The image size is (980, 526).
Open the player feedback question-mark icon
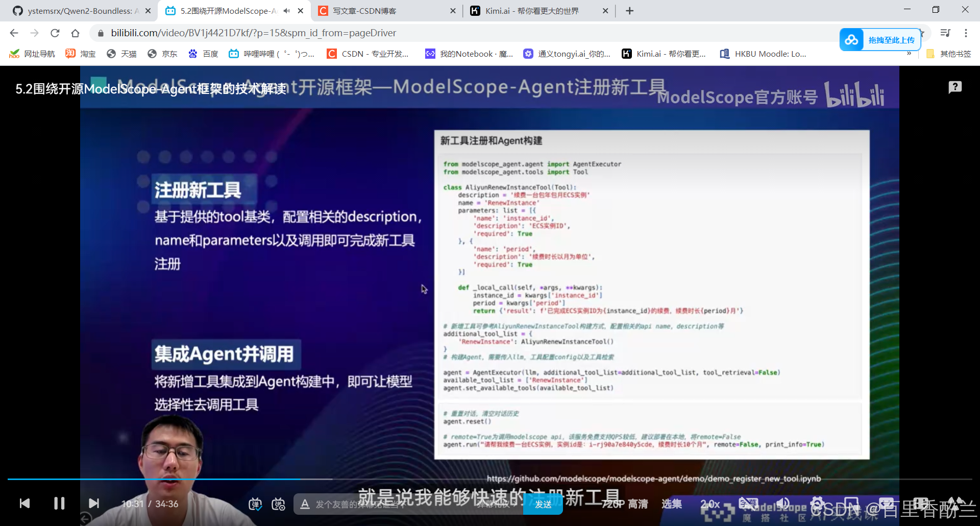pyautogui.click(x=955, y=87)
